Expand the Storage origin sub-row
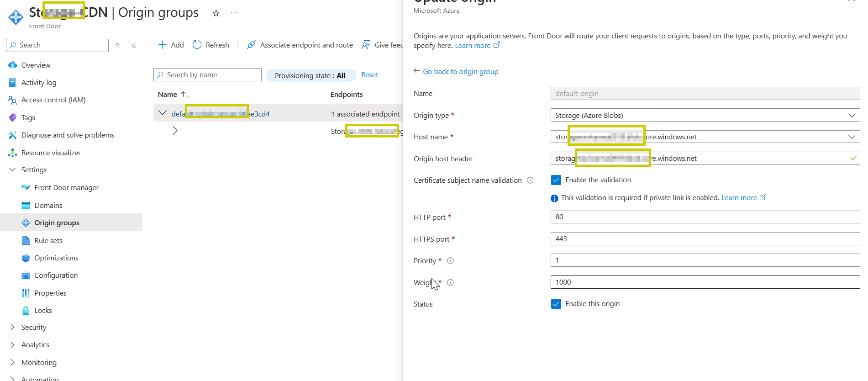The width and height of the screenshot is (868, 381). 175,131
